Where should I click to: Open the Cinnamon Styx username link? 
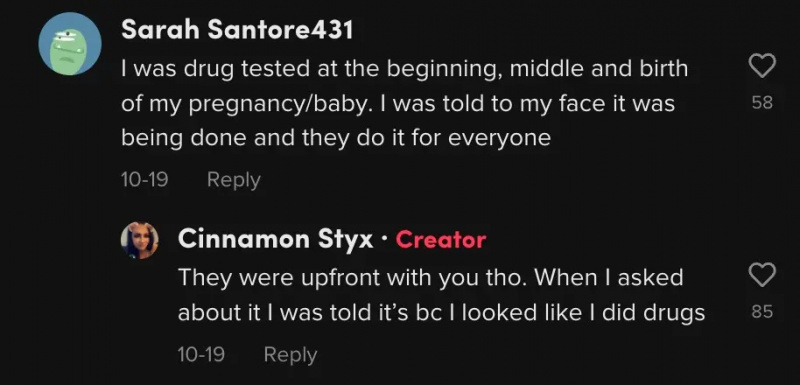point(276,239)
